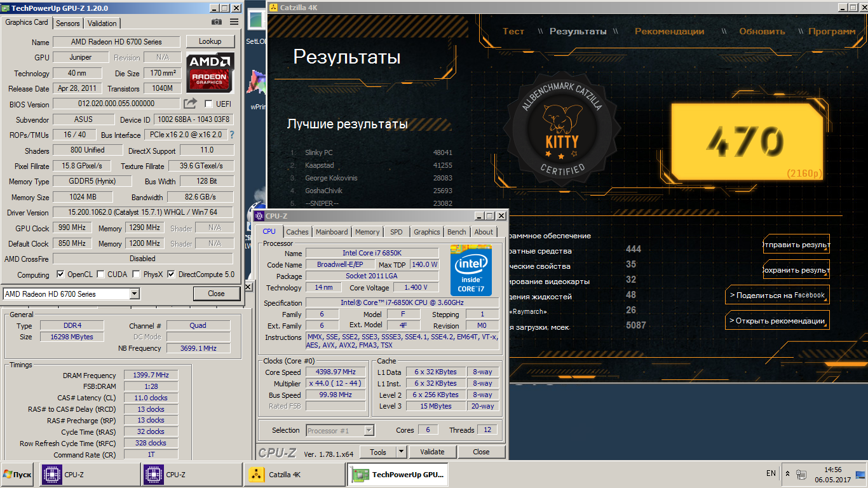
Task: Open the About tab in CPU-Z
Action: 484,232
